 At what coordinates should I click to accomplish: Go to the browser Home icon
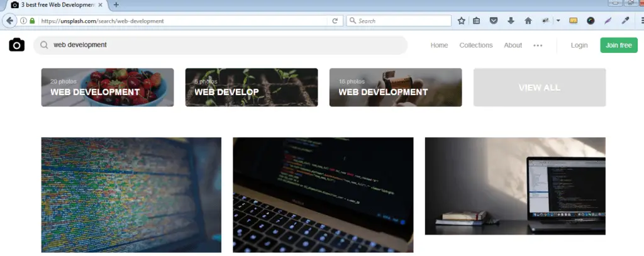point(528,21)
